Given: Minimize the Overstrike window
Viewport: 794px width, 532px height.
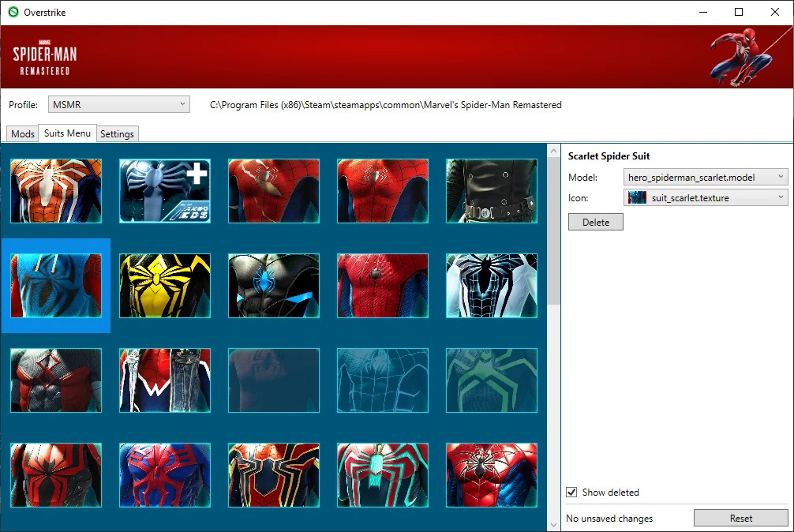Looking at the screenshot, I should click(x=703, y=12).
